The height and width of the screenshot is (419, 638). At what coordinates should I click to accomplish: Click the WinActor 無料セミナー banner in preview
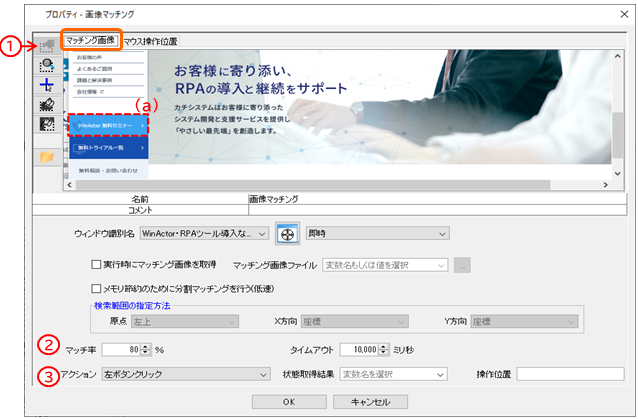[x=108, y=125]
